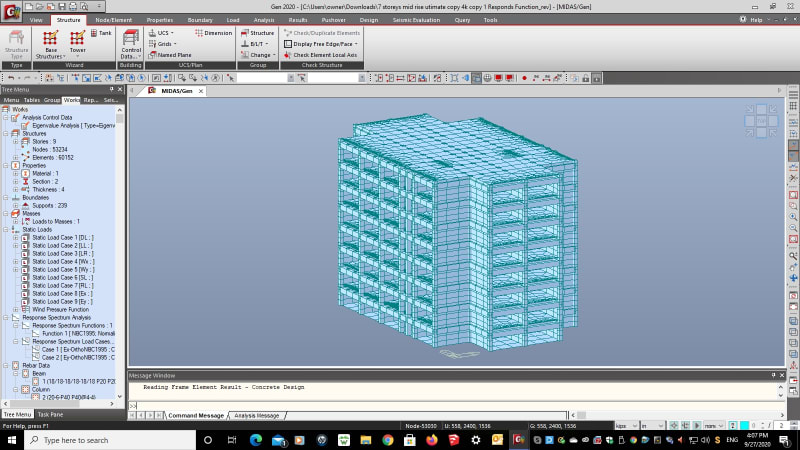Viewport: 800px width, 450px height.
Task: Pin the Tree Menu panel
Action: 112,89
